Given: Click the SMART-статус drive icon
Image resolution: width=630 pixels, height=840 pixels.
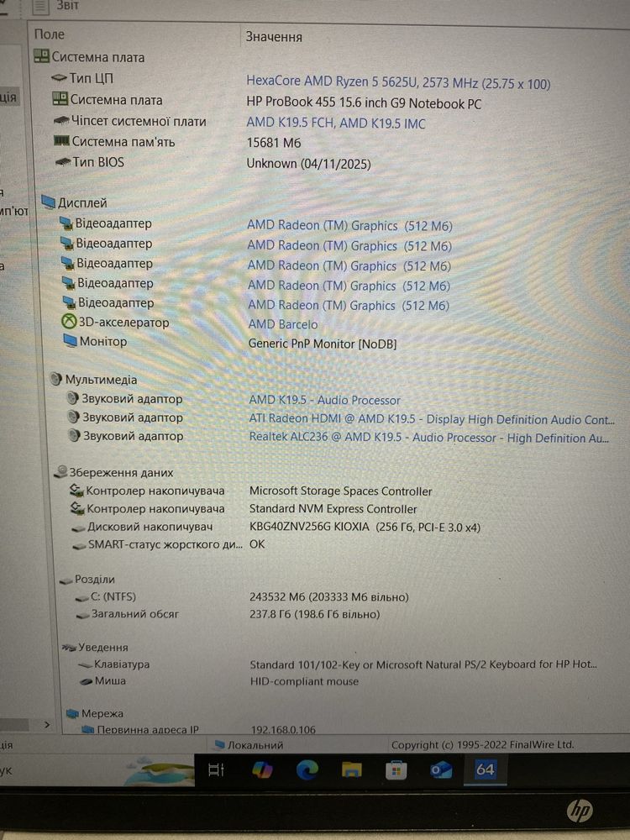Looking at the screenshot, I should tap(80, 545).
